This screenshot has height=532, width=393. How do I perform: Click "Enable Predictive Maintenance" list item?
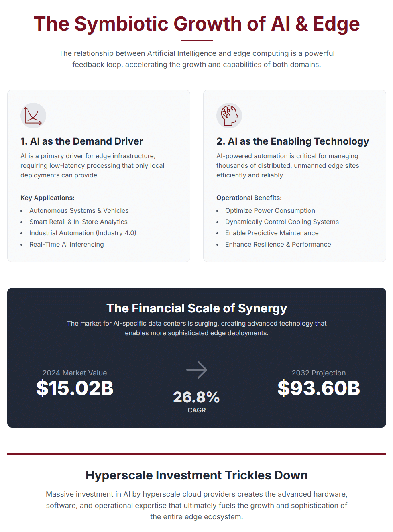point(272,233)
